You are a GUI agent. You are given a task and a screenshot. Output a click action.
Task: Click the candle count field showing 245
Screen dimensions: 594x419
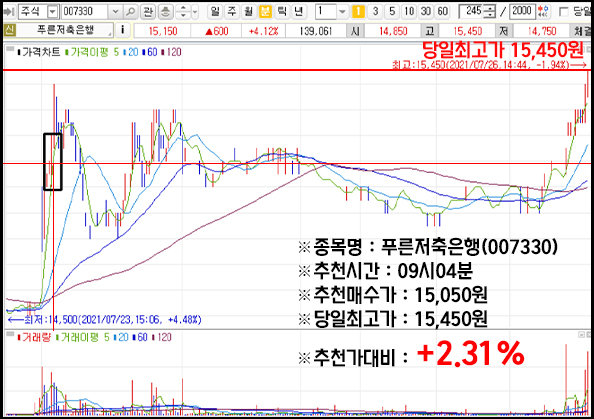[471, 12]
